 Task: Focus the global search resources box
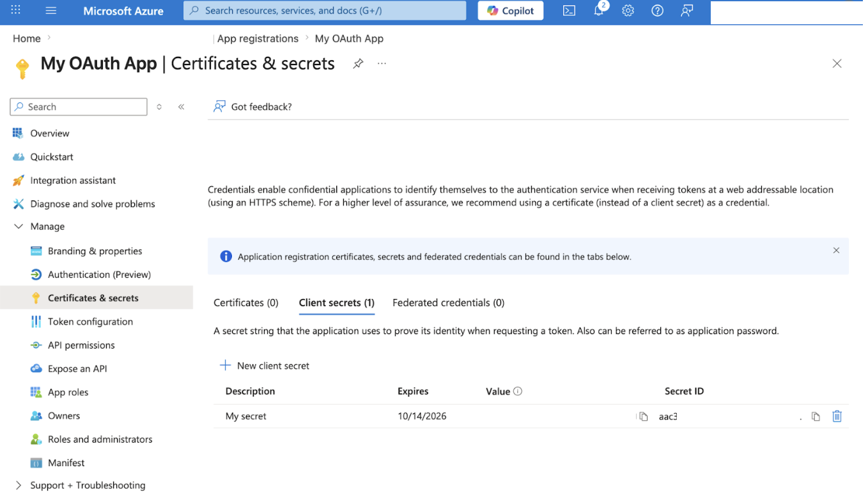(x=325, y=11)
